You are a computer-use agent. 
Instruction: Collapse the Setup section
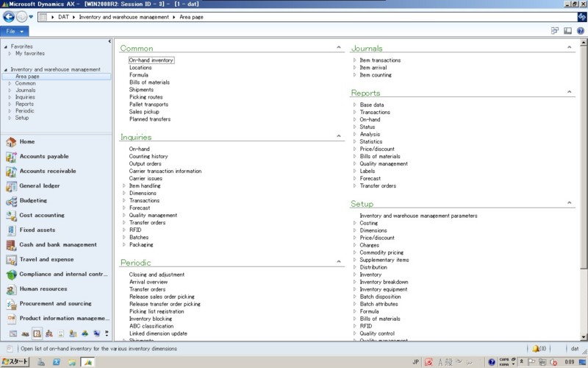tap(569, 203)
